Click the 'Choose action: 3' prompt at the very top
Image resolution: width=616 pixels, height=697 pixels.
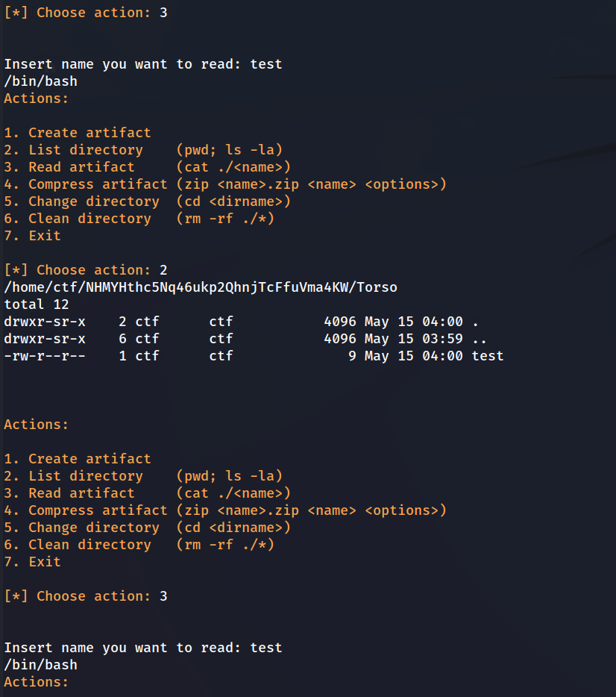[x=86, y=13]
